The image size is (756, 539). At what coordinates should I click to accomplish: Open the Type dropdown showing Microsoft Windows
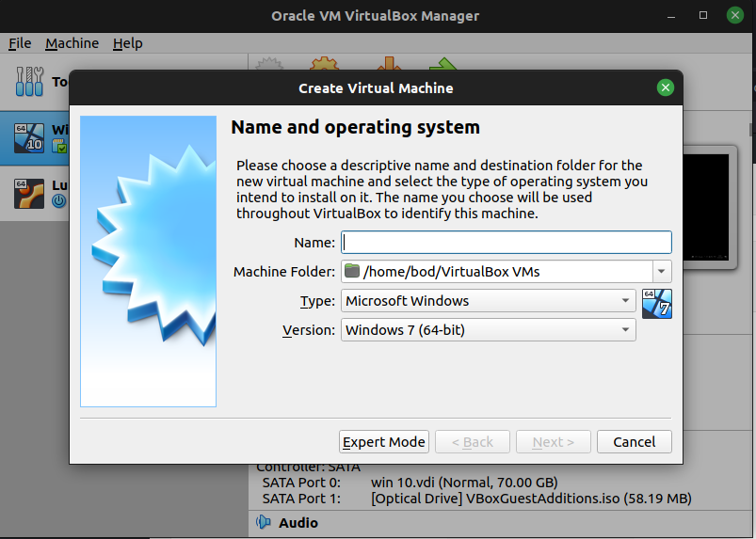[x=488, y=301]
